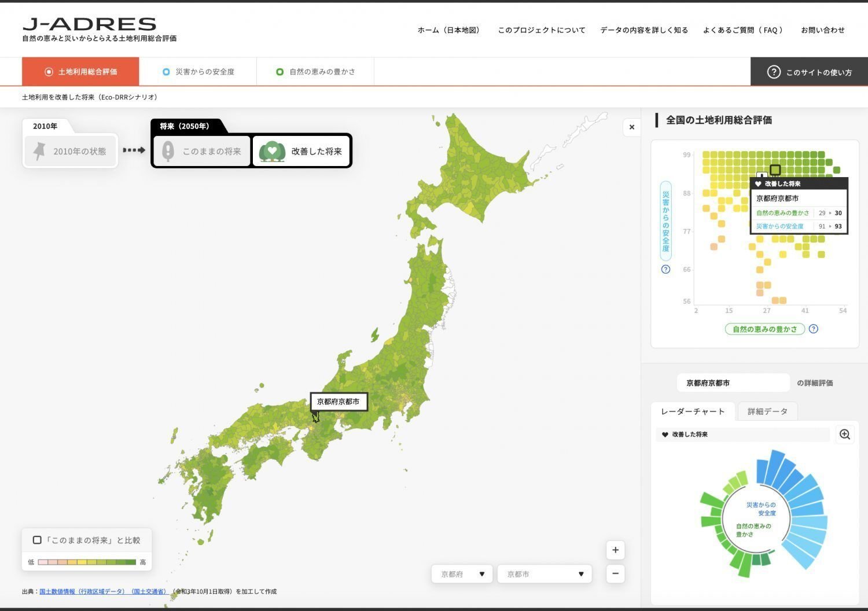868x611 pixels.
Task: Click the magnifier icon on the radar chart panel
Action: tap(844, 434)
